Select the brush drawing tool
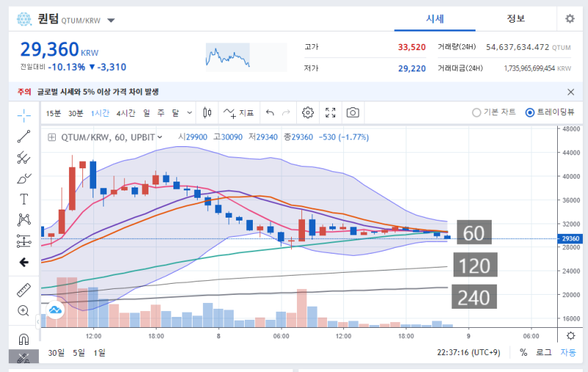The image size is (588, 372). [x=24, y=179]
